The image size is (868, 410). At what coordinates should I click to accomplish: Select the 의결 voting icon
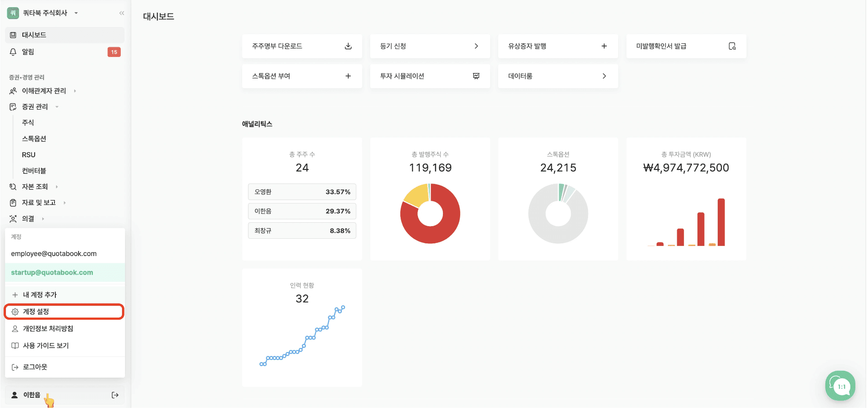point(13,218)
